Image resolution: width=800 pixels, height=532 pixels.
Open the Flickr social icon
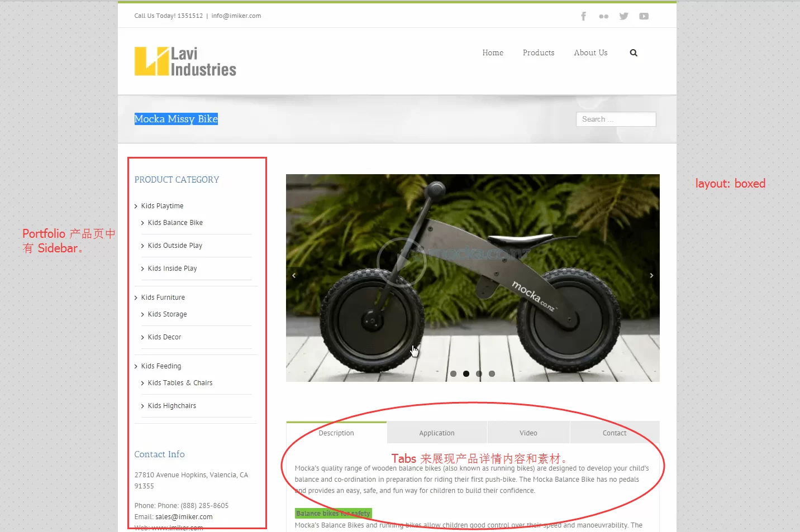coord(603,16)
